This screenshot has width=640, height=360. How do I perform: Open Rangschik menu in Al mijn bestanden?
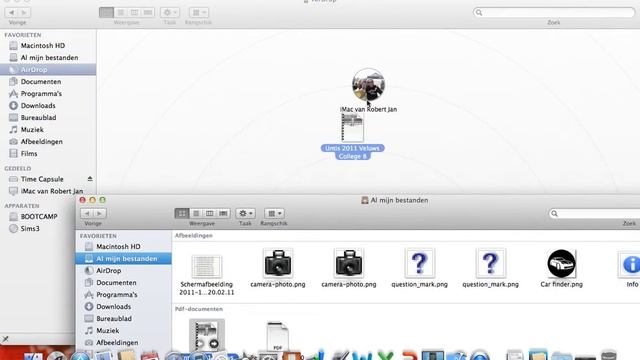click(274, 213)
